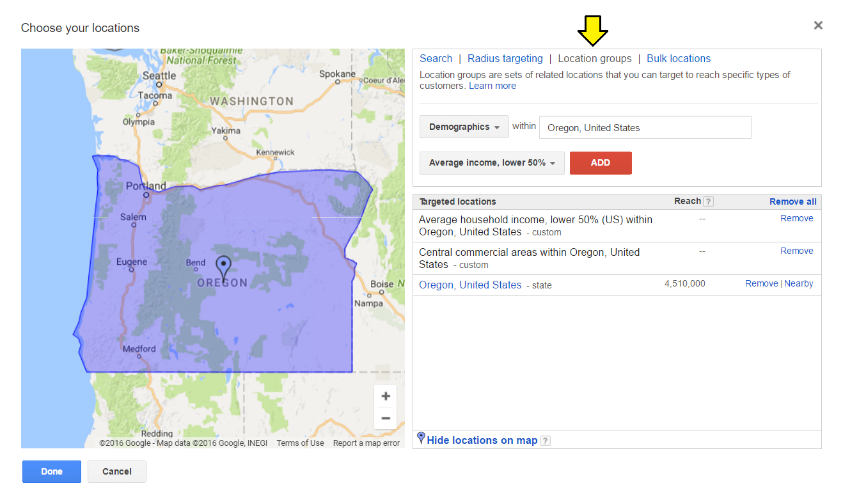Open the Bulk locations tab

[x=679, y=58]
